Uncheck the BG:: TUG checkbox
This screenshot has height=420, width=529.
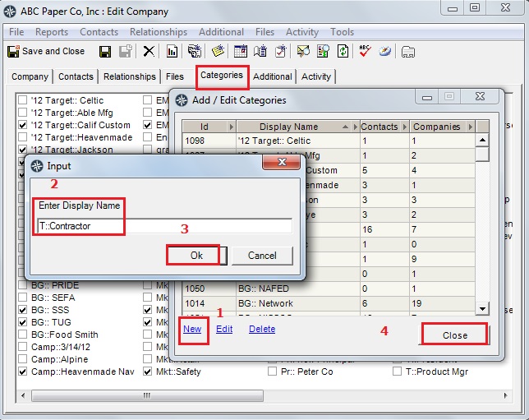click(x=22, y=322)
